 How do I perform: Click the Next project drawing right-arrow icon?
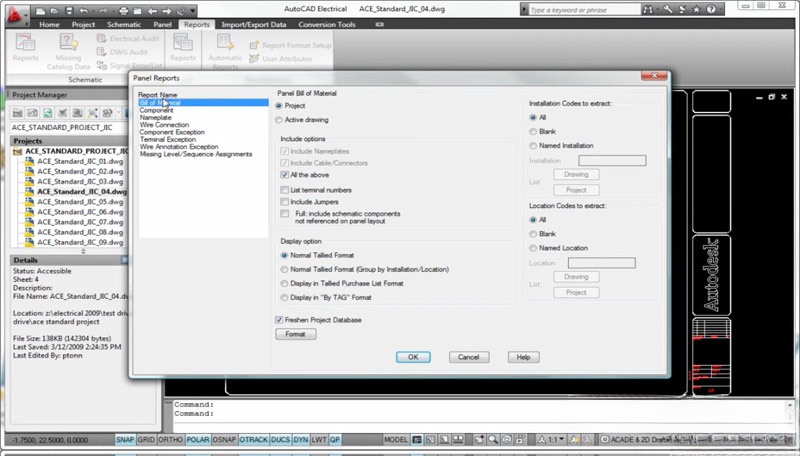click(x=166, y=10)
